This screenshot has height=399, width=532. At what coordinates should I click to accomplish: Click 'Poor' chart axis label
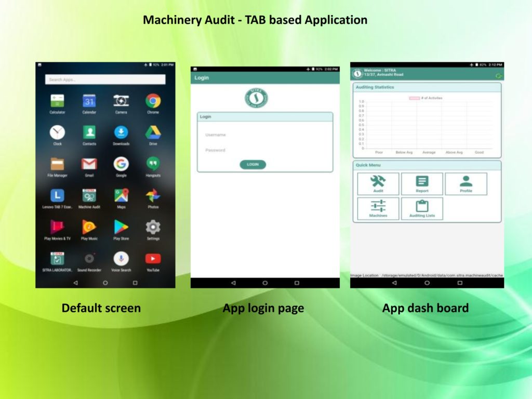click(379, 152)
